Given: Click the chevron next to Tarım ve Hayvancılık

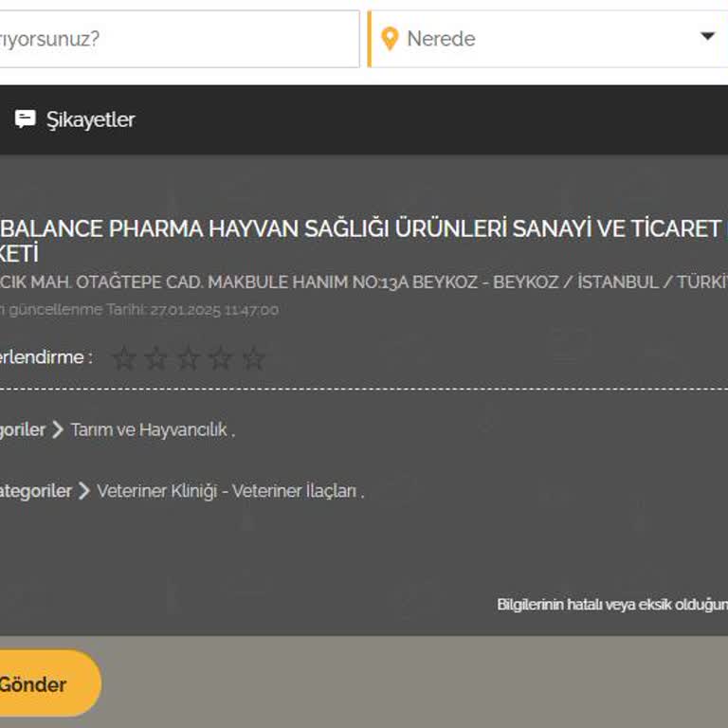Looking at the screenshot, I should (x=58, y=429).
